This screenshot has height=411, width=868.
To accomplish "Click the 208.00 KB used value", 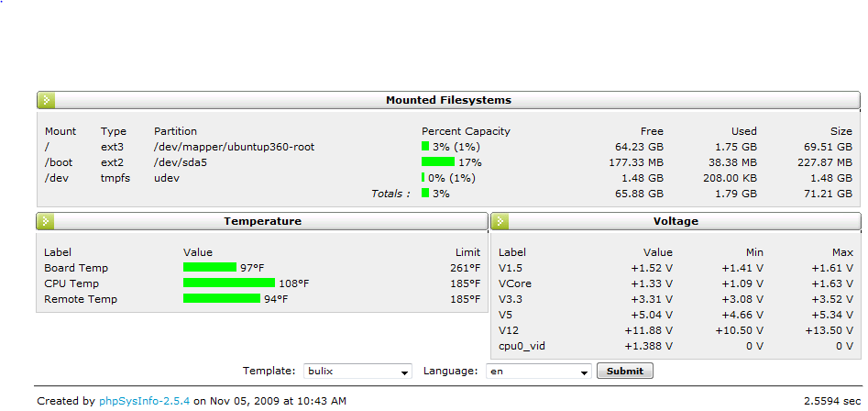I will pos(731,178).
